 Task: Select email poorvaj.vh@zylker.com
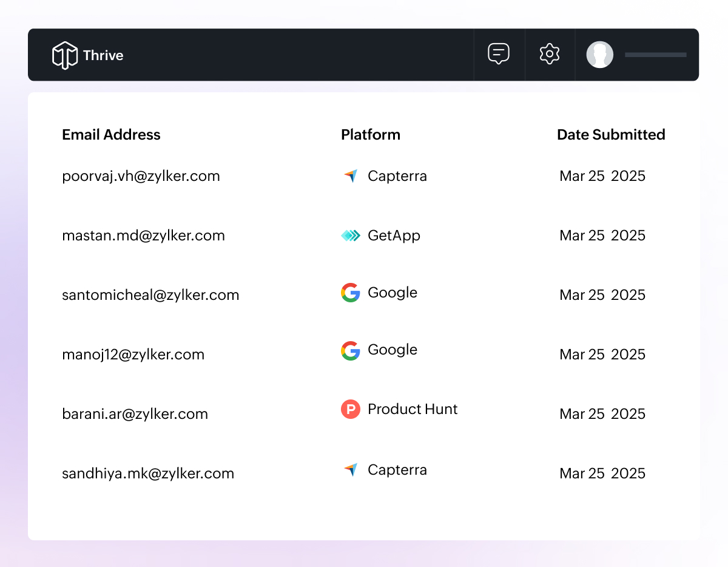pyautogui.click(x=141, y=176)
